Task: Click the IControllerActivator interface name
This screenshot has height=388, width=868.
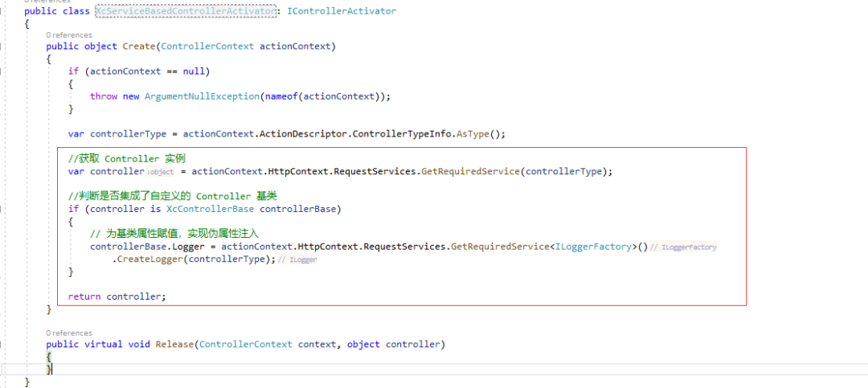Action: pyautogui.click(x=342, y=11)
